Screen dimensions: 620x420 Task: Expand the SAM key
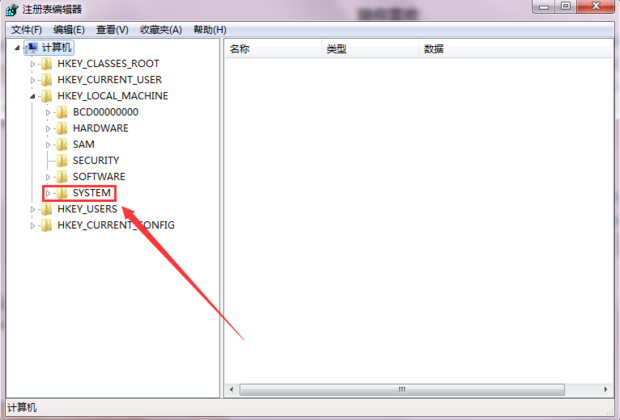pyautogui.click(x=48, y=145)
